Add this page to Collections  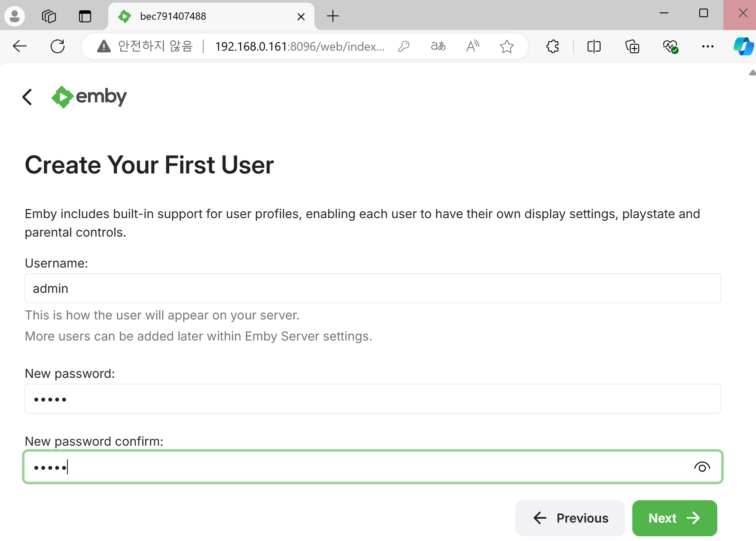(x=632, y=46)
